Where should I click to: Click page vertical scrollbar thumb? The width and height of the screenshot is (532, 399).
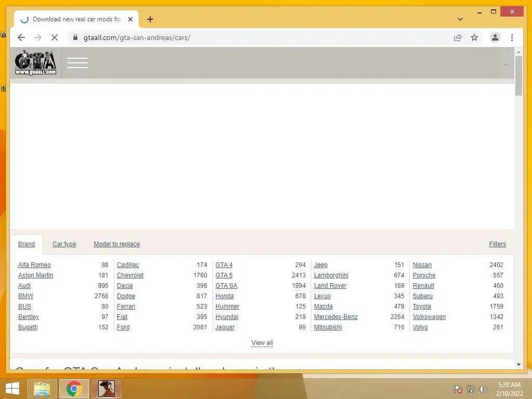pos(518,76)
